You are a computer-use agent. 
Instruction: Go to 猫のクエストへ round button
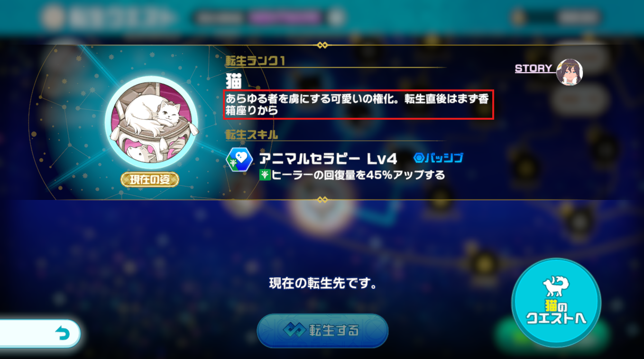click(556, 303)
